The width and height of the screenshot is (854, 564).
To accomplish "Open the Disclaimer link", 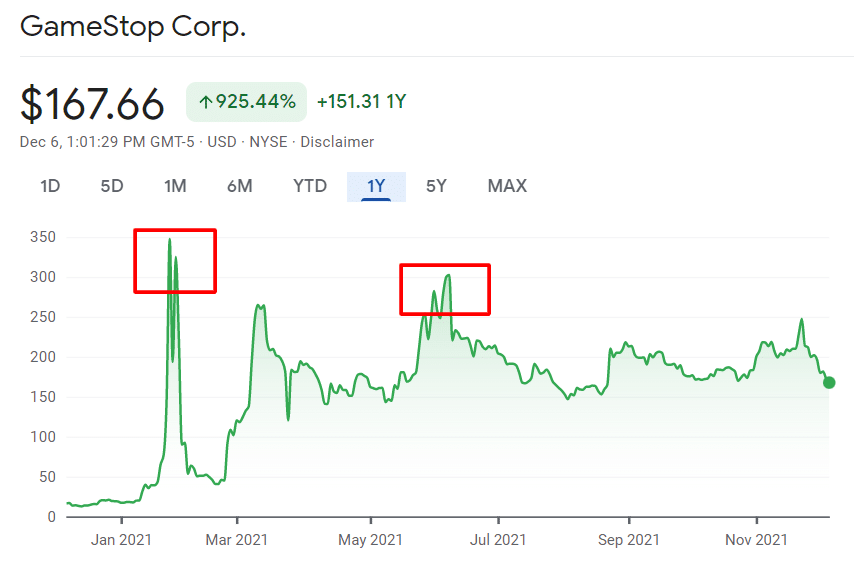I will click(x=337, y=142).
